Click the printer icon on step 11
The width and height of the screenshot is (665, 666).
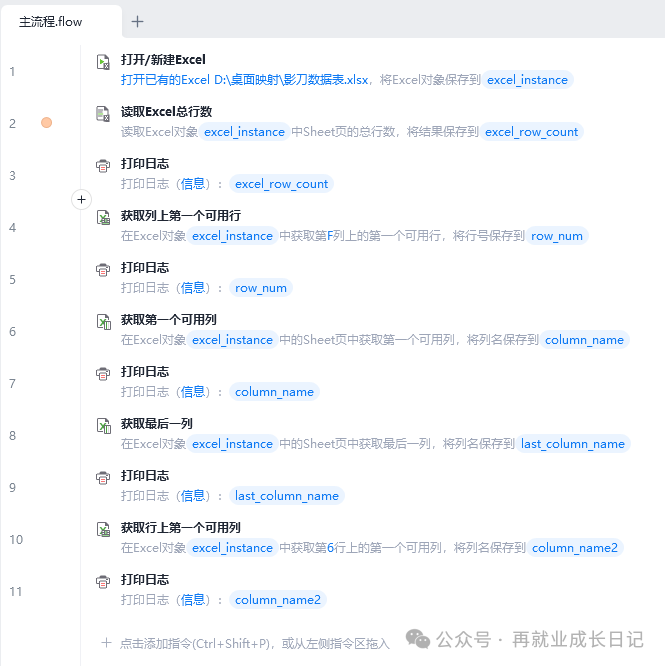pos(103,582)
